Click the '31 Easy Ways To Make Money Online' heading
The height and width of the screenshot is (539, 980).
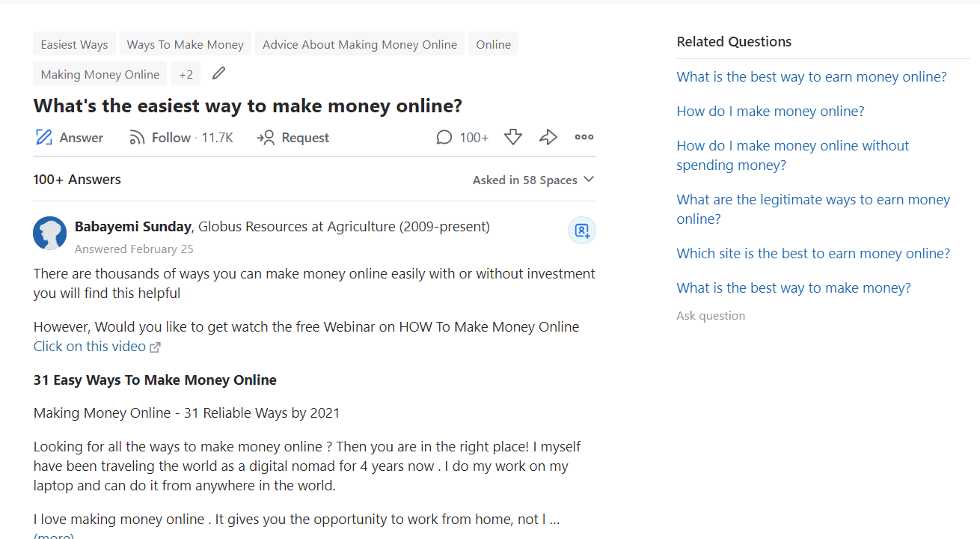[155, 380]
